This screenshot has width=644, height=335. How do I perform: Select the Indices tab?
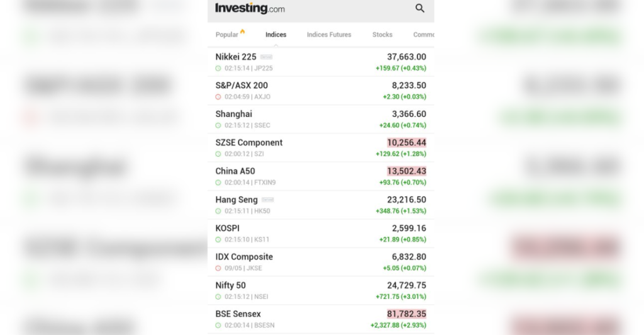[x=275, y=35]
